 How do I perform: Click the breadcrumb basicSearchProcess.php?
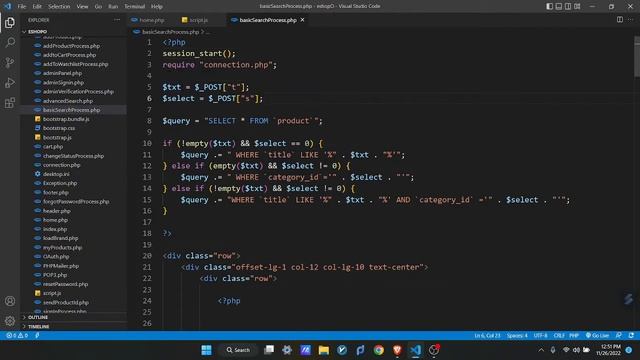pyautogui.click(x=170, y=31)
